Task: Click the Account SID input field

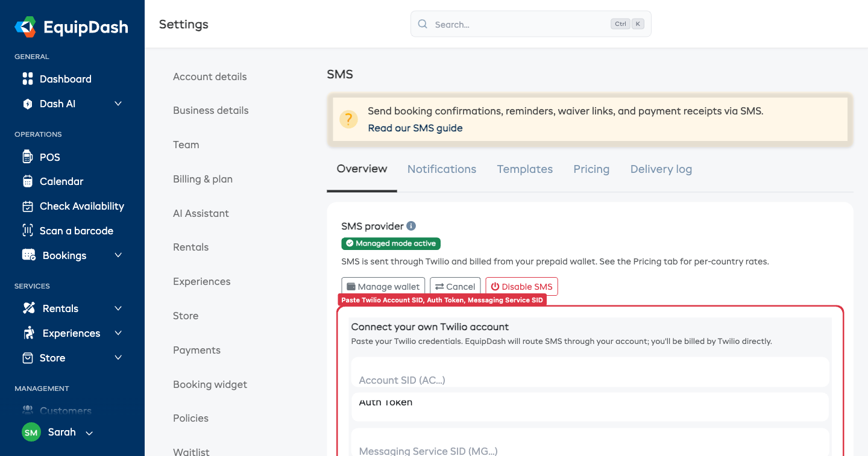Action: 590,372
